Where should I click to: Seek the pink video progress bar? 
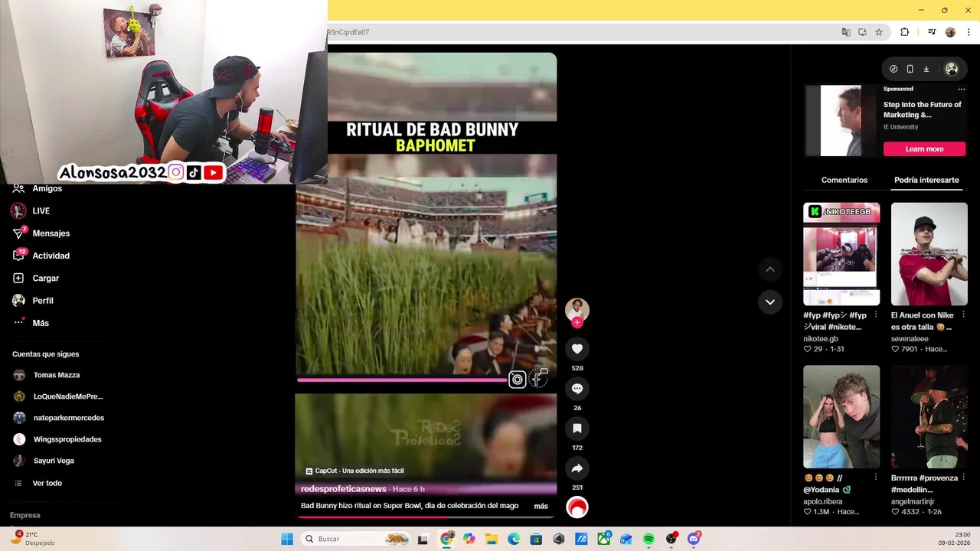pos(401,380)
